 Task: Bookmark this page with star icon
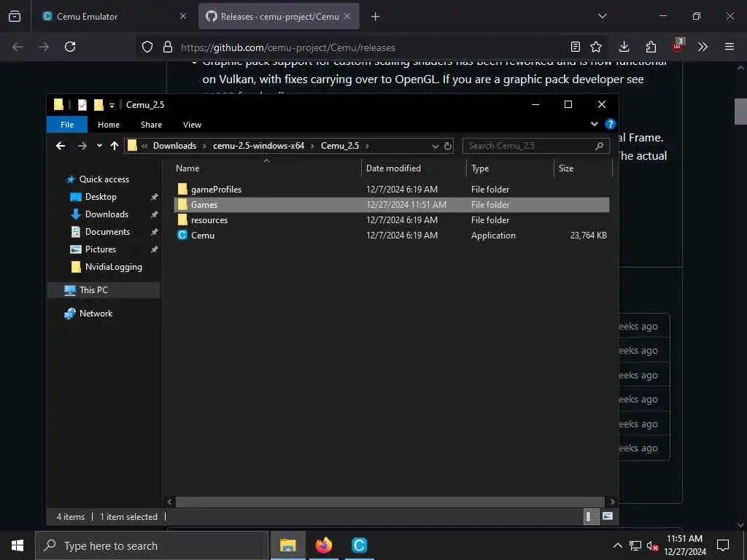pyautogui.click(x=596, y=47)
